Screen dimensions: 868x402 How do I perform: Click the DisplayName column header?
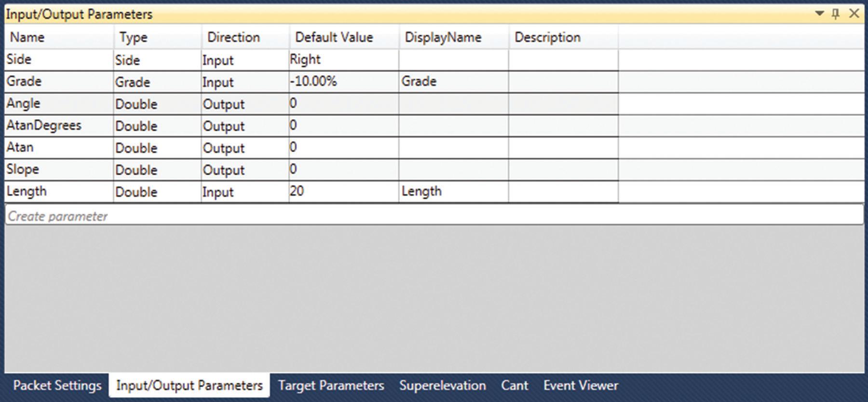[454, 37]
